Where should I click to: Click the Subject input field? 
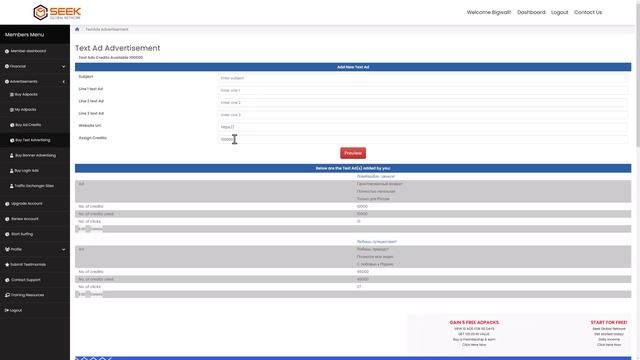pyautogui.click(x=422, y=78)
